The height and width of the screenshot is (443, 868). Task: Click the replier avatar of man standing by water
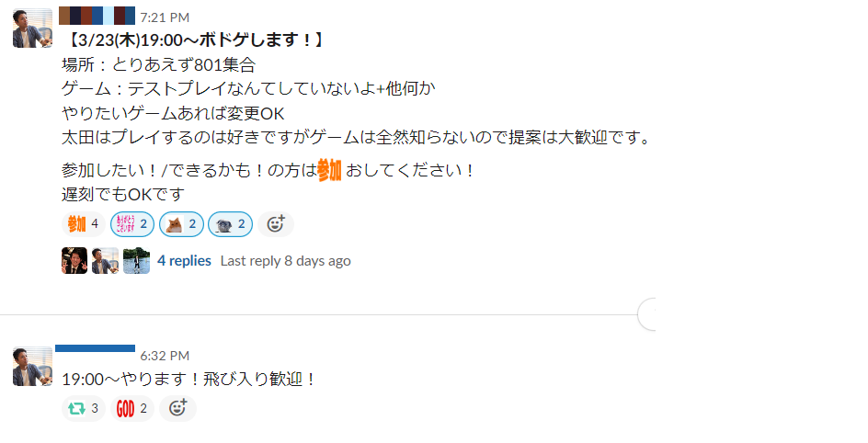[136, 260]
